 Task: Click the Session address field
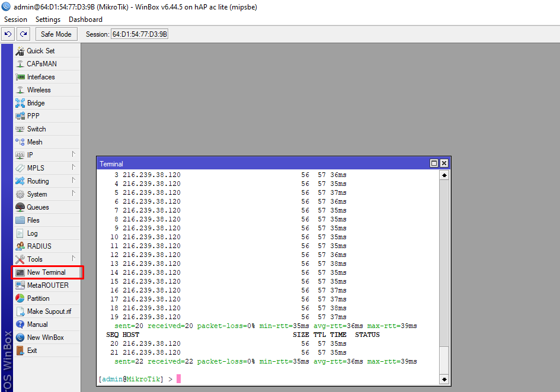140,34
